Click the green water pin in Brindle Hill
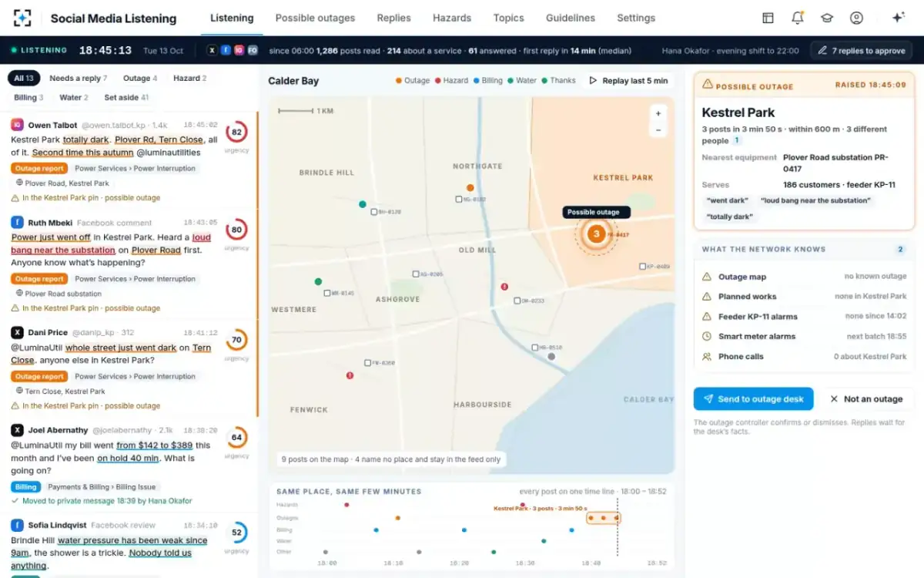The image size is (924, 578). (x=362, y=204)
